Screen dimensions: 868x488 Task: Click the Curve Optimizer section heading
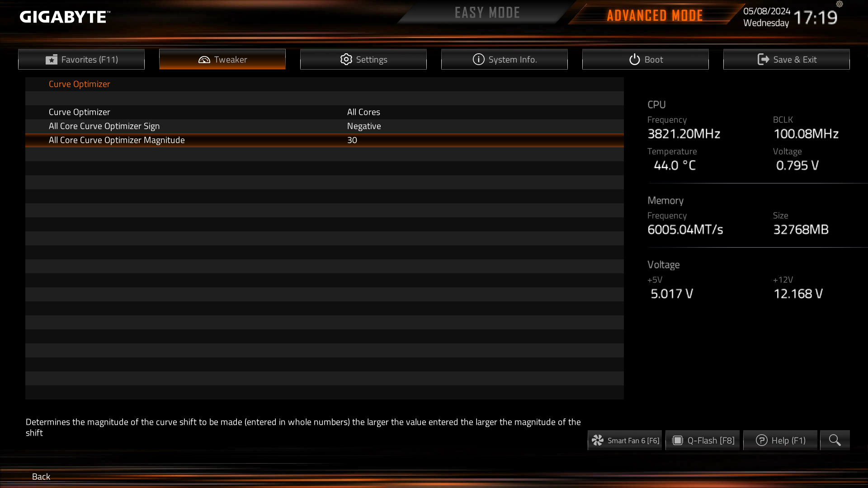coord(80,84)
